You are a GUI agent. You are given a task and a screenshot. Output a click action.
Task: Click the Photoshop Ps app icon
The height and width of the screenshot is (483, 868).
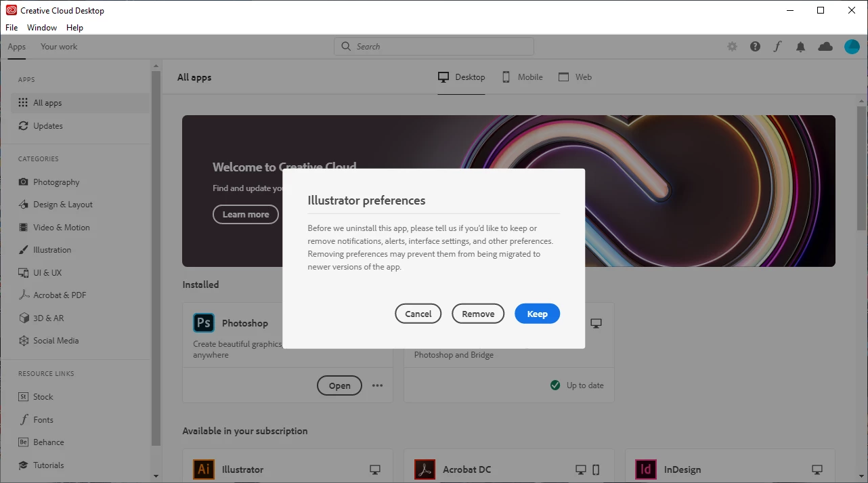(x=204, y=323)
